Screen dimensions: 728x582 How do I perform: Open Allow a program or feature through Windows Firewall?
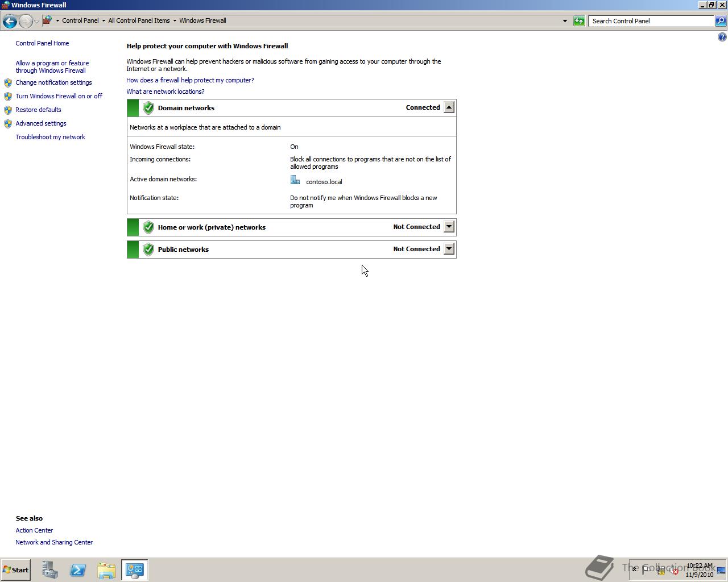click(x=52, y=67)
